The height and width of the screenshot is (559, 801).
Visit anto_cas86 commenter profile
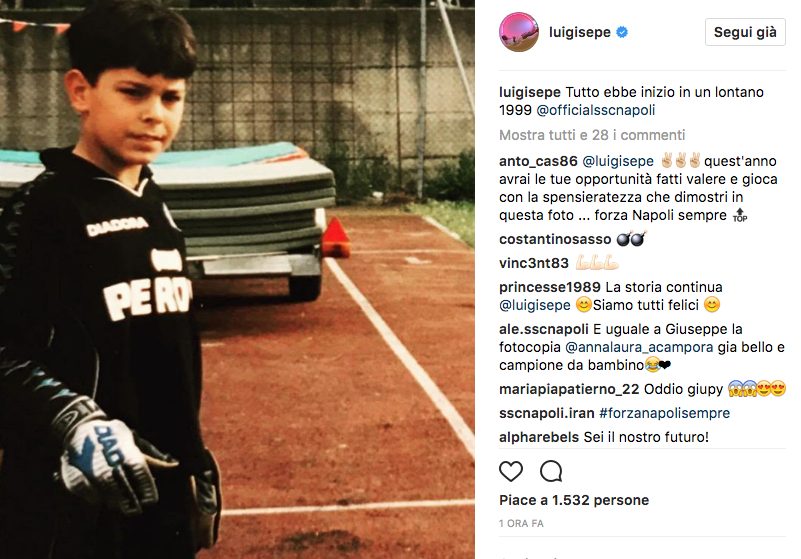pyautogui.click(x=538, y=161)
